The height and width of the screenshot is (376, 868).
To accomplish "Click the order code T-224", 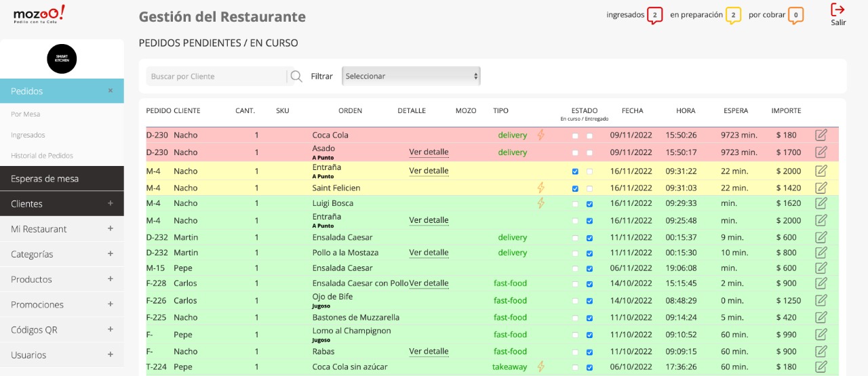I will coord(157,367).
